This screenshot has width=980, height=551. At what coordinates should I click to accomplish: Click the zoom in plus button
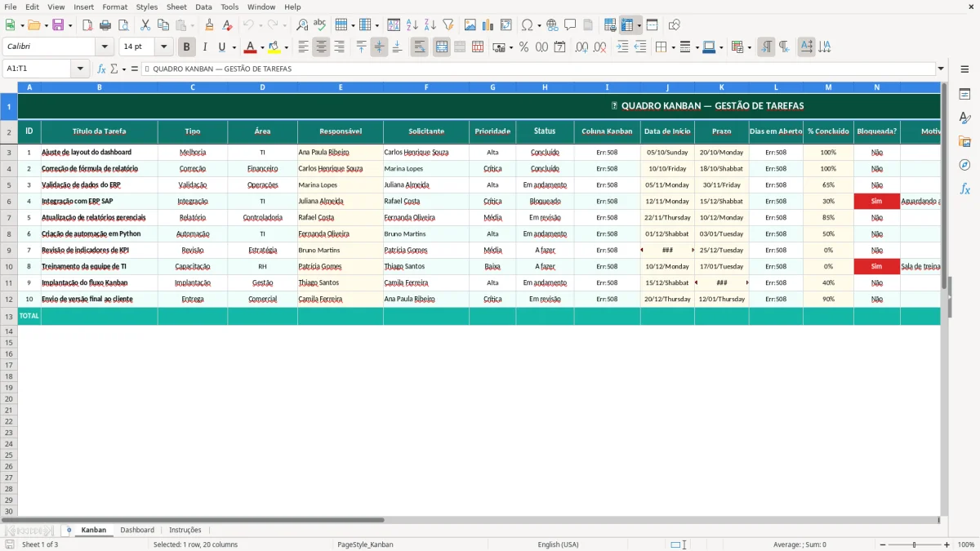(947, 544)
